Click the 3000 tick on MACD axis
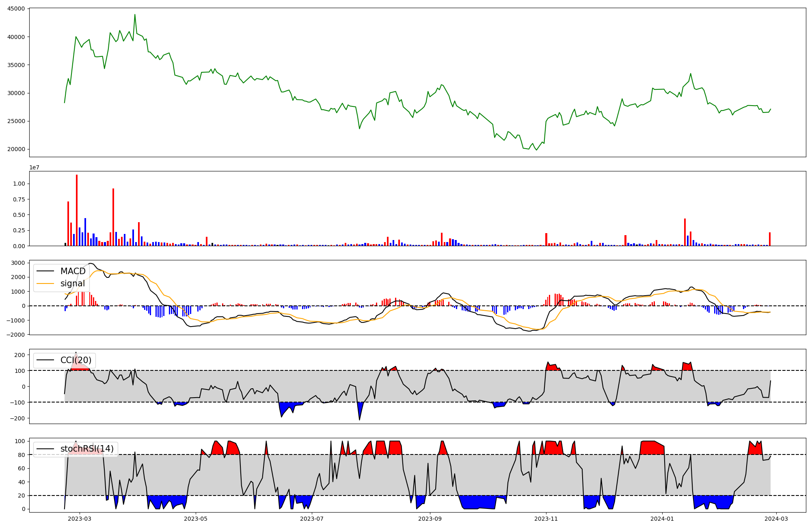This screenshot has width=812, height=528. point(18,263)
